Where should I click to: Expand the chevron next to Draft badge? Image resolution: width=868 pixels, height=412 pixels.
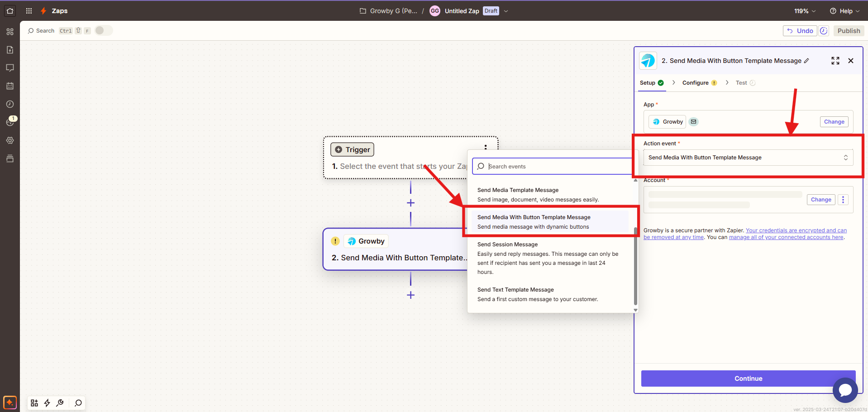pos(506,11)
